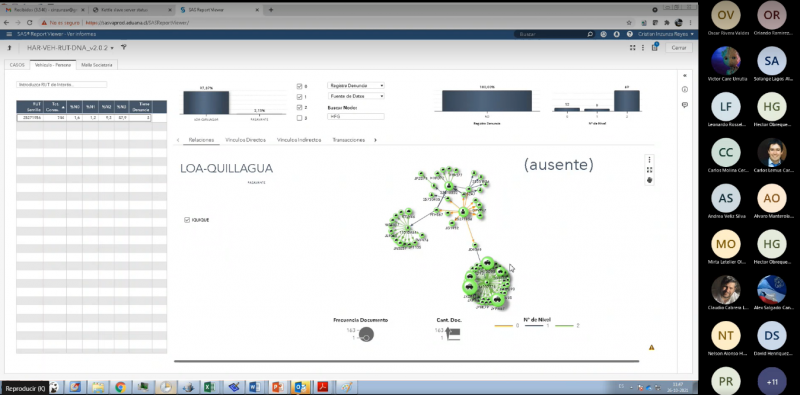Open the SAS hamburger menu icon
This screenshot has height=395, width=800.
pyautogui.click(x=9, y=34)
